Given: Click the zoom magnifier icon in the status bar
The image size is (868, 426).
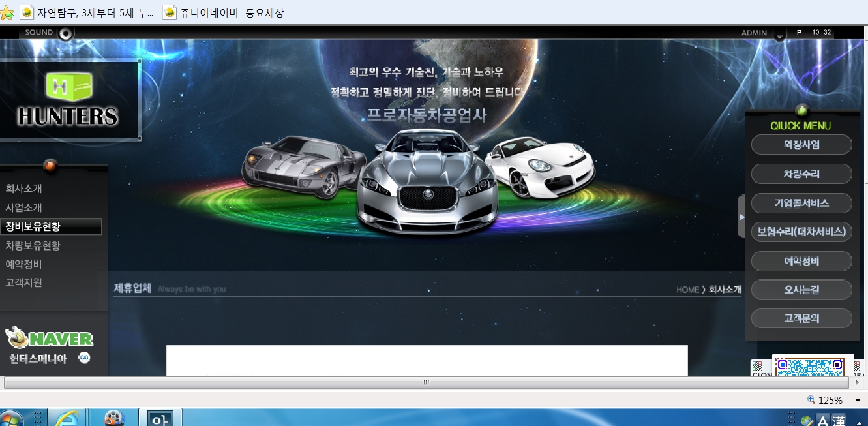Looking at the screenshot, I should coord(811,400).
